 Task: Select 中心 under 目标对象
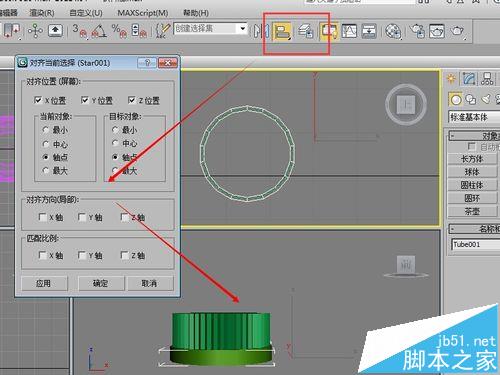pyautogui.click(x=115, y=143)
